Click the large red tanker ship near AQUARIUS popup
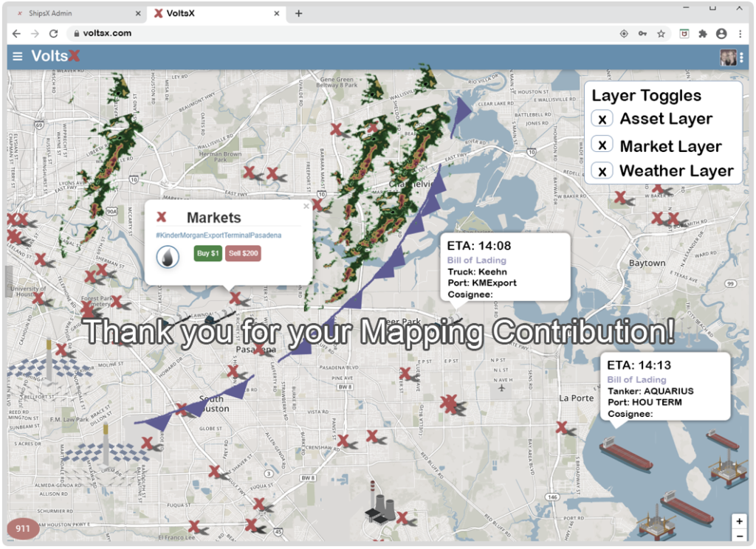 (626, 455)
